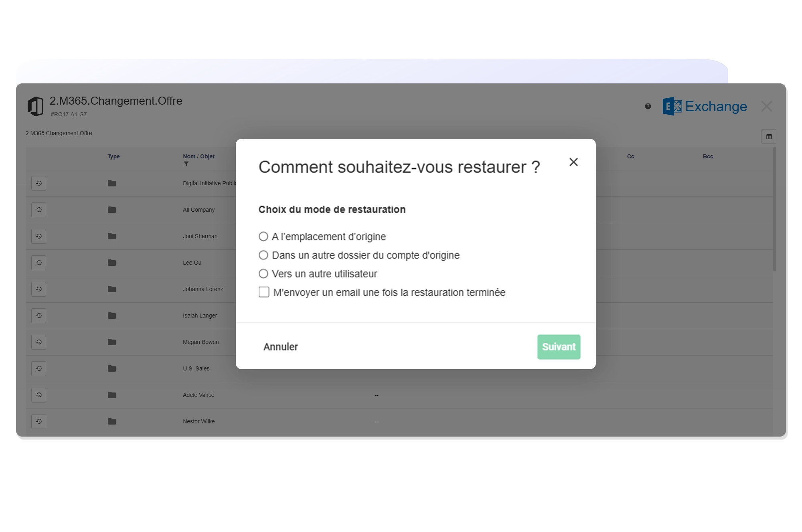This screenshot has width=802, height=532.
Task: Click the Suivant button
Action: click(558, 346)
